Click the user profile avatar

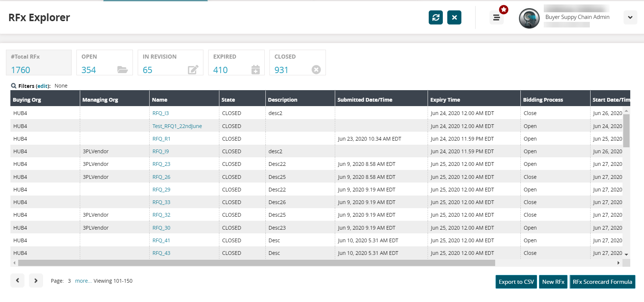pos(529,18)
